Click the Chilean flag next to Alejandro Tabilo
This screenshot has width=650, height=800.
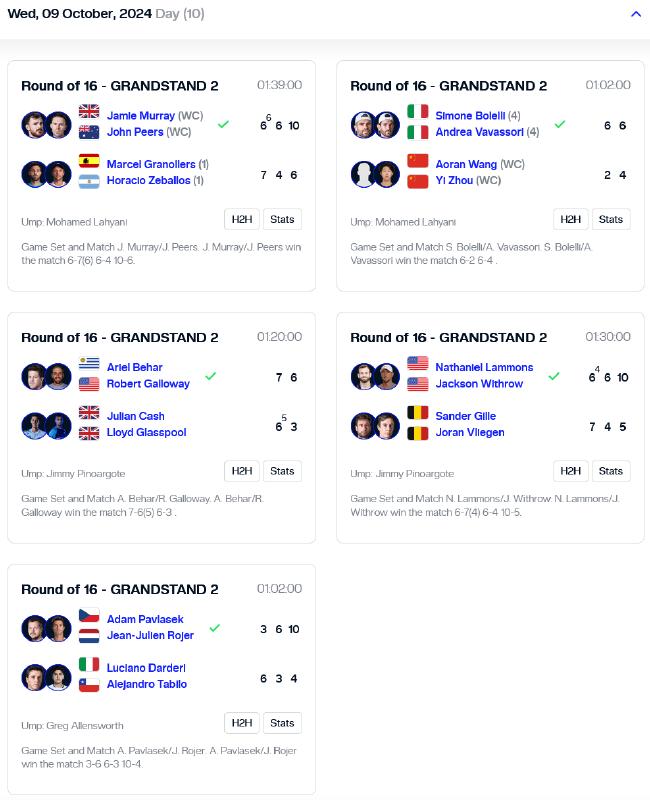pos(89,685)
